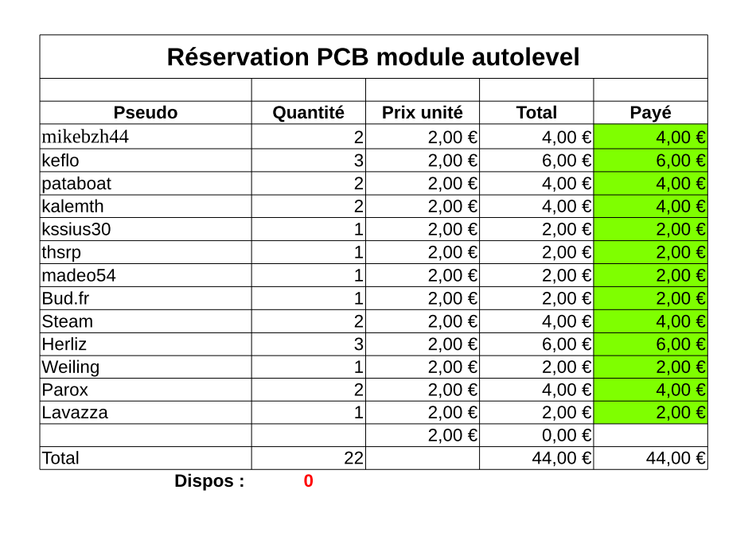Select the 0,00 € total cell
This screenshot has width=756, height=544.
point(536,435)
